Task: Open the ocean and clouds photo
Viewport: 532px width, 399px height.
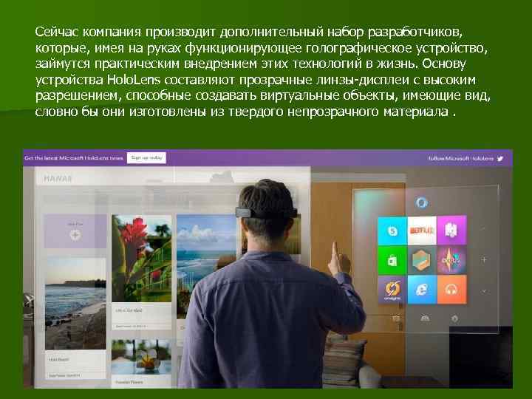Action: [206, 266]
